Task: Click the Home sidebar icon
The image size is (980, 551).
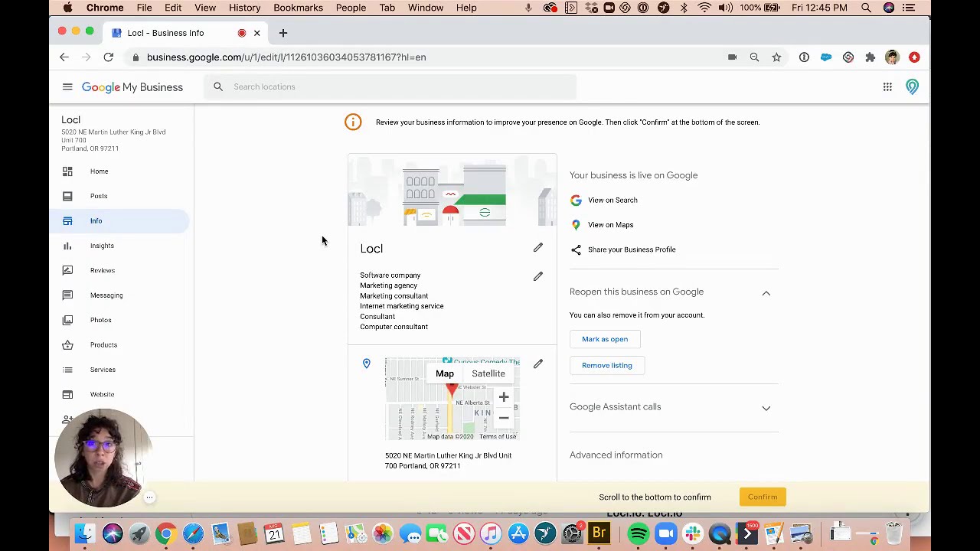Action: (67, 171)
